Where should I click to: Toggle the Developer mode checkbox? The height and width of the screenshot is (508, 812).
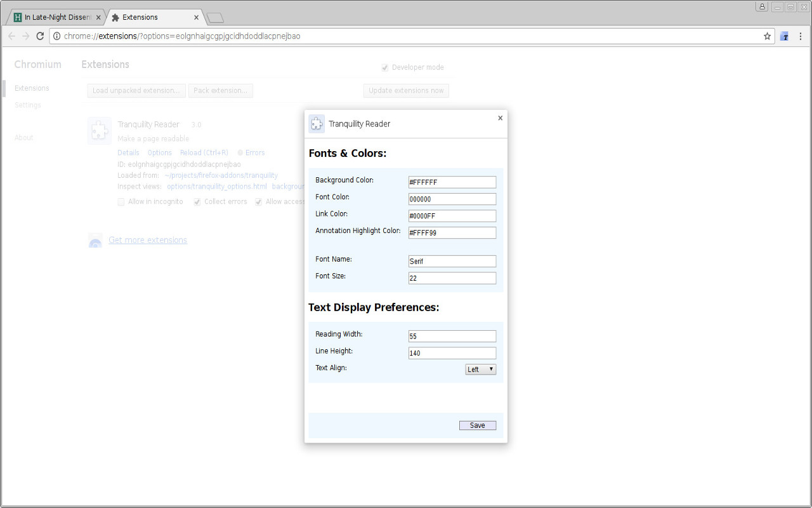(385, 67)
